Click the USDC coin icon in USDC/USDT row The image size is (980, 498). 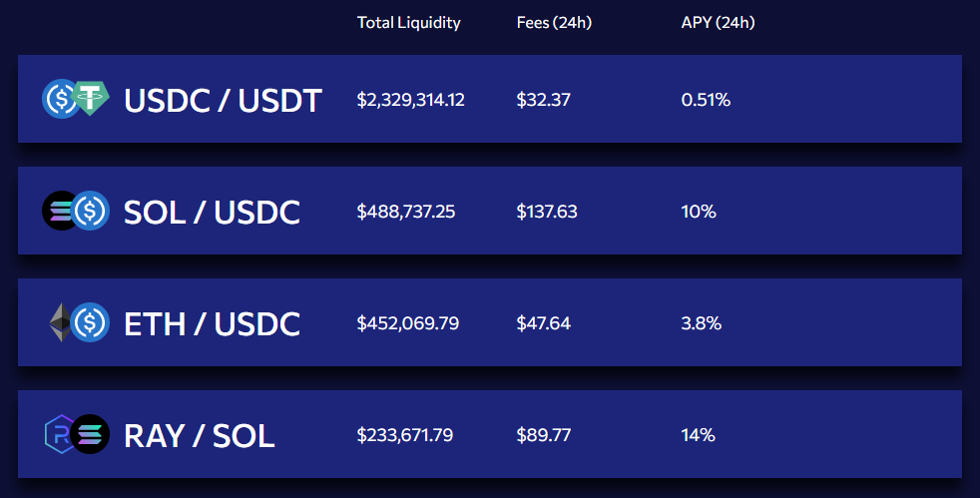[60, 99]
